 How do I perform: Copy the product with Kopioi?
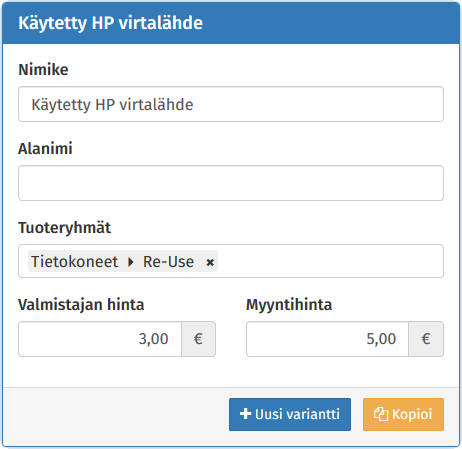tap(403, 414)
